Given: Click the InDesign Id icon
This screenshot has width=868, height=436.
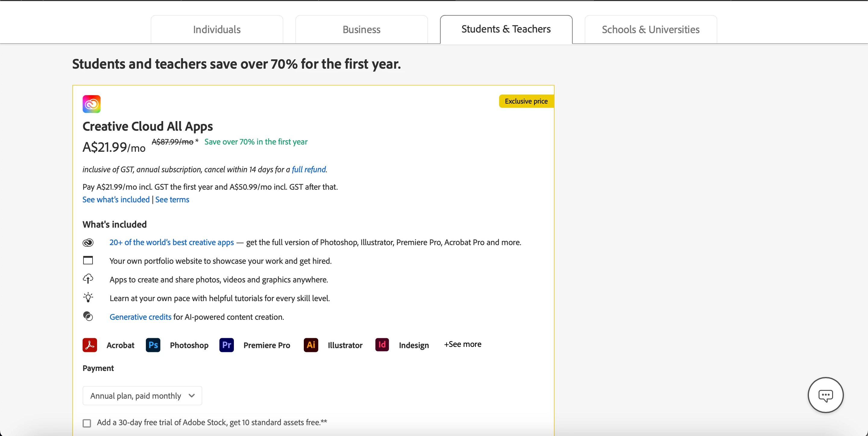Looking at the screenshot, I should [382, 344].
